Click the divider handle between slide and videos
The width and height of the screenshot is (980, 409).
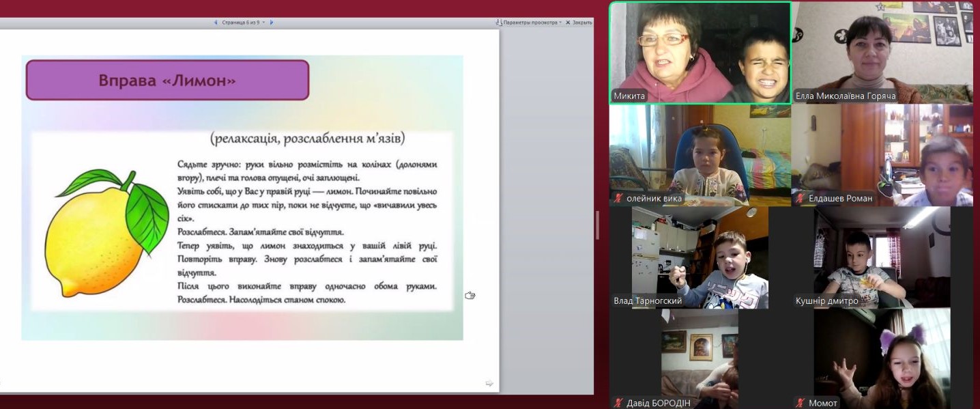pos(598,225)
